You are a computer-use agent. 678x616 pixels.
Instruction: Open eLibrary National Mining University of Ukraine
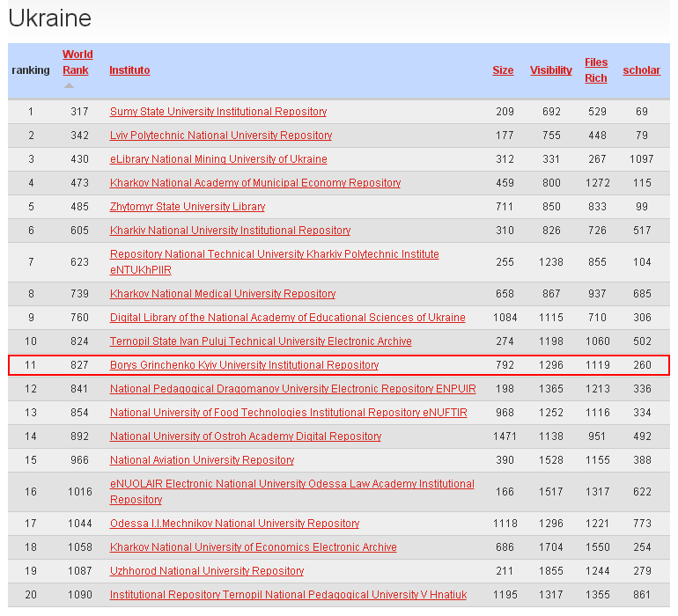pos(218,159)
